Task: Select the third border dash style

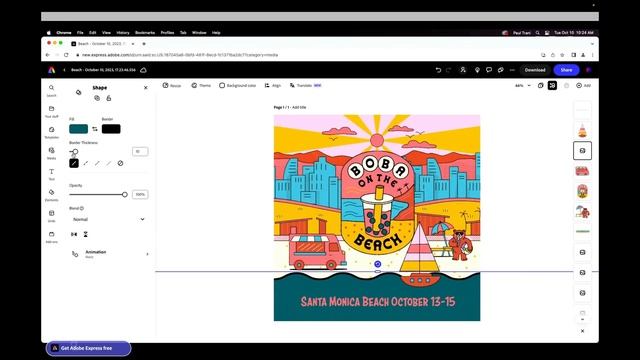Action: click(97, 163)
